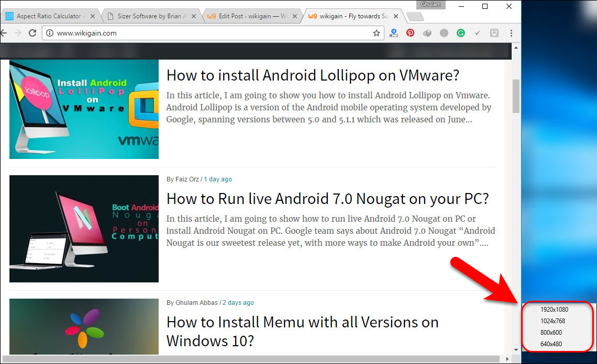Maximize the Chrome window
Image resolution: width=597 pixels, height=364 pixels.
coord(485,6)
